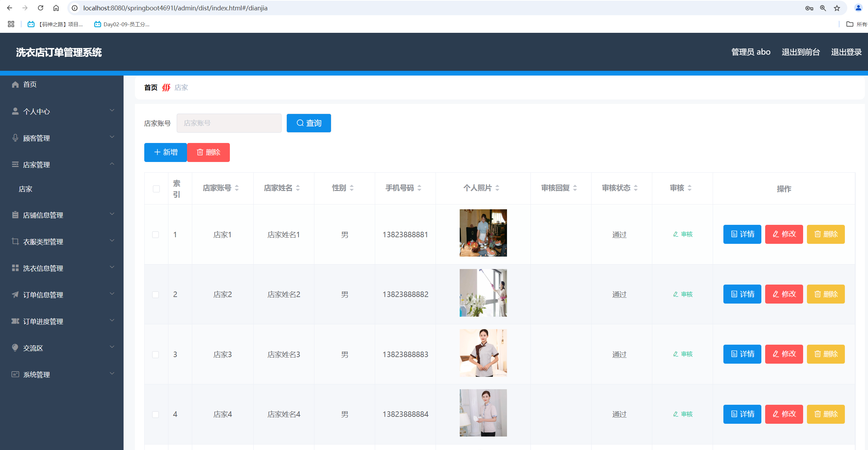Click the person icon next to 个人中心
Screen dimensions: 868x450
pos(15,111)
